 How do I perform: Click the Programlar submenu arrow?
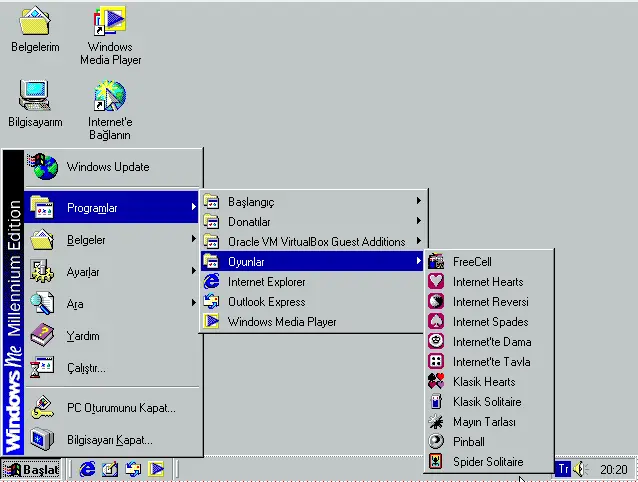click(x=194, y=207)
